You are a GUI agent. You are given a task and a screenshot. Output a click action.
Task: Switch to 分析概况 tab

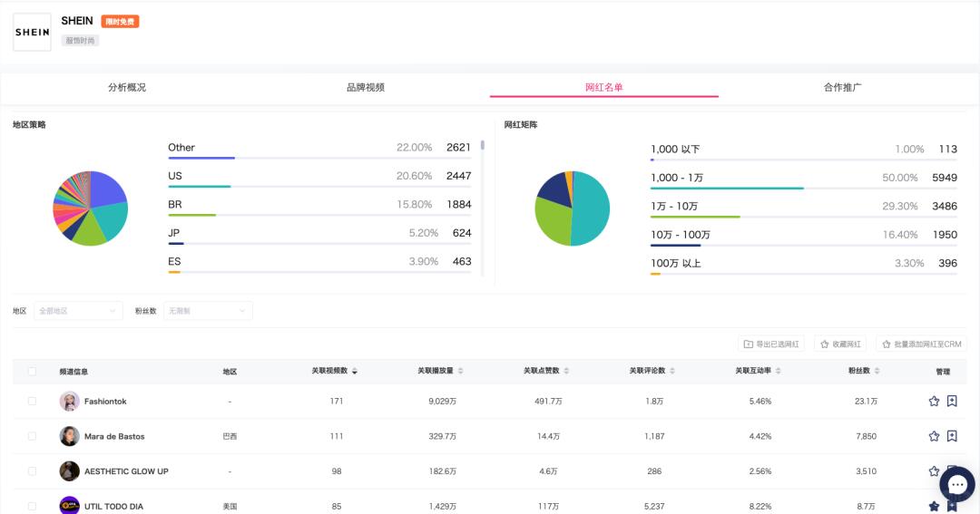pos(127,87)
